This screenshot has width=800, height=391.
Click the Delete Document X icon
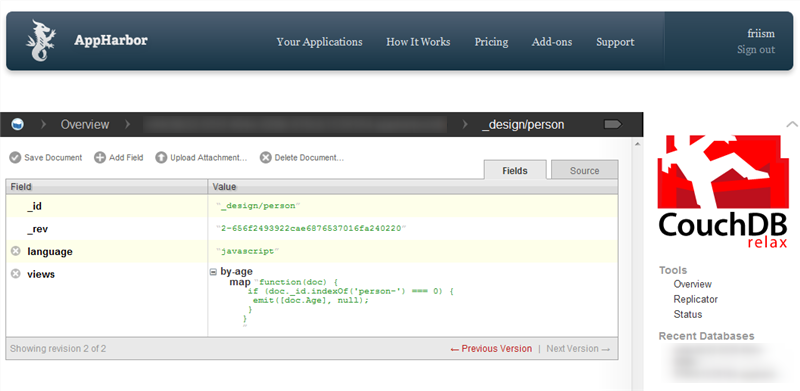(265, 158)
